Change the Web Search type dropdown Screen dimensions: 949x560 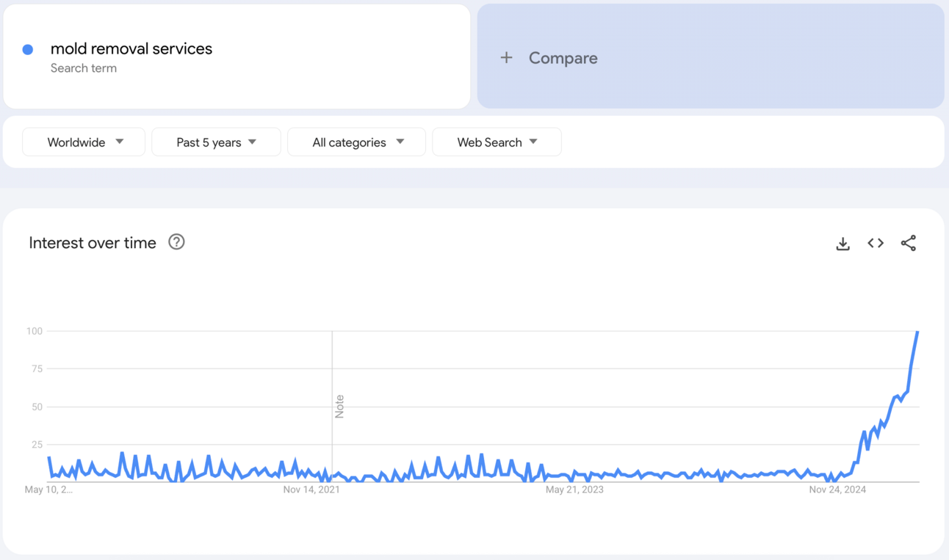pyautogui.click(x=497, y=142)
